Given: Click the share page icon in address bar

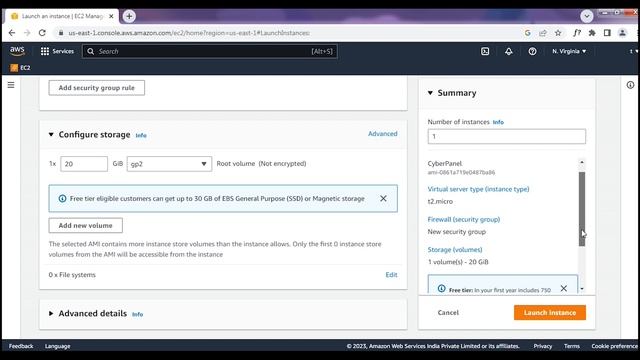Looking at the screenshot, I should 542,33.
